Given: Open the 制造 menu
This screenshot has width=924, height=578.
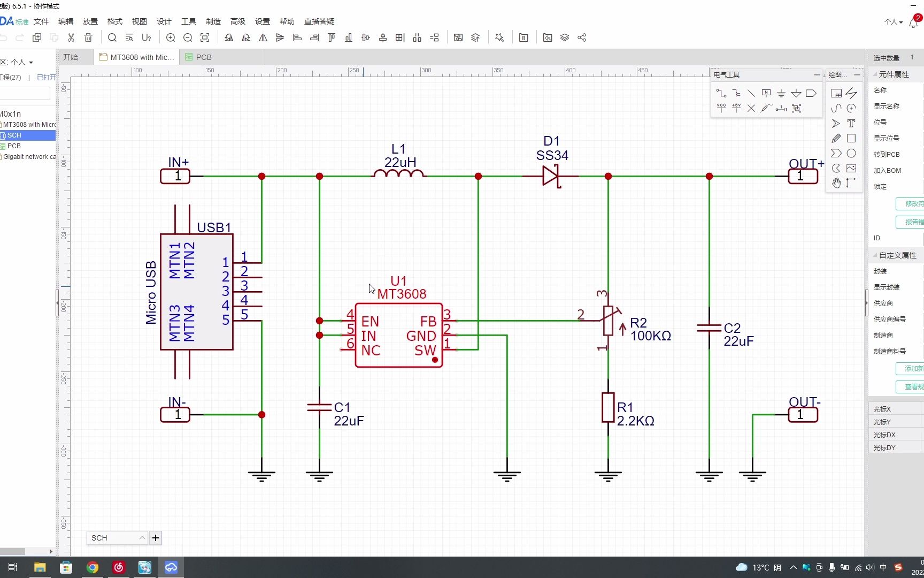Looking at the screenshot, I should pos(213,21).
